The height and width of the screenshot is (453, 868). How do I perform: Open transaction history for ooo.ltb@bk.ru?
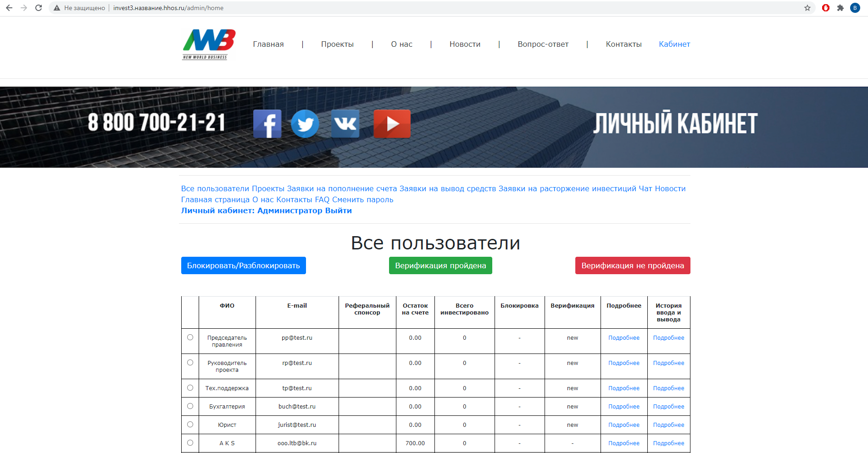pyautogui.click(x=668, y=443)
